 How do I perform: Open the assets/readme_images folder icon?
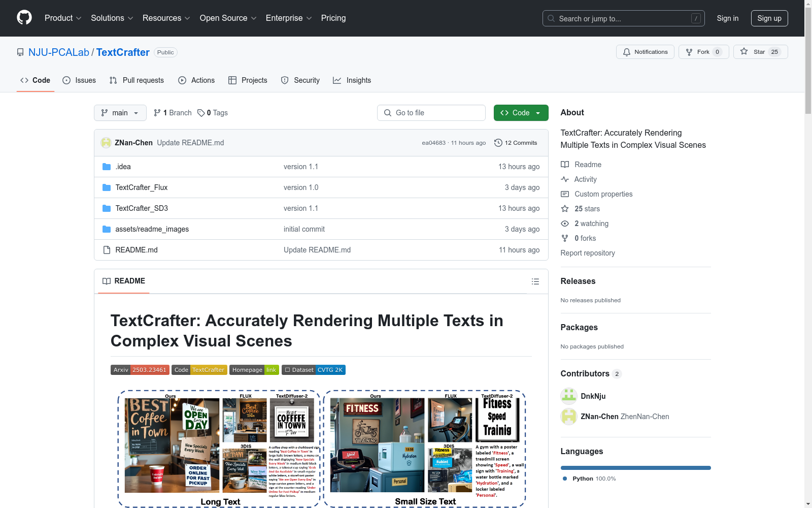[x=107, y=229]
